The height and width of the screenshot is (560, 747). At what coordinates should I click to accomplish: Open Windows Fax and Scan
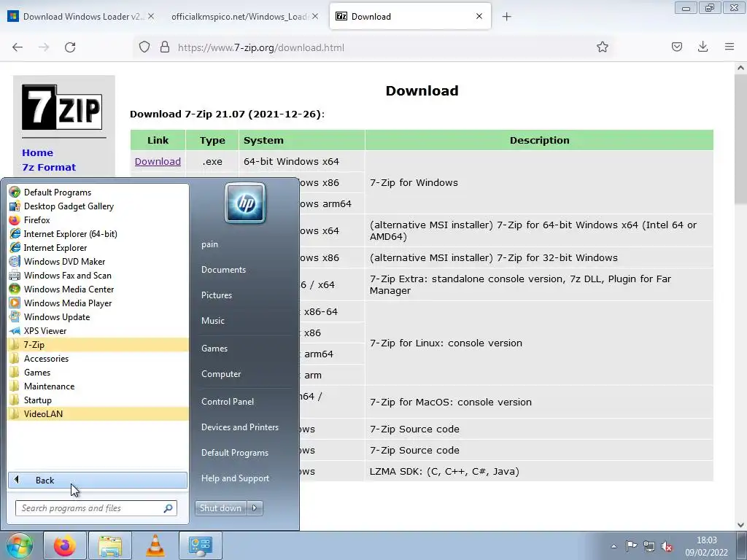coord(98,275)
